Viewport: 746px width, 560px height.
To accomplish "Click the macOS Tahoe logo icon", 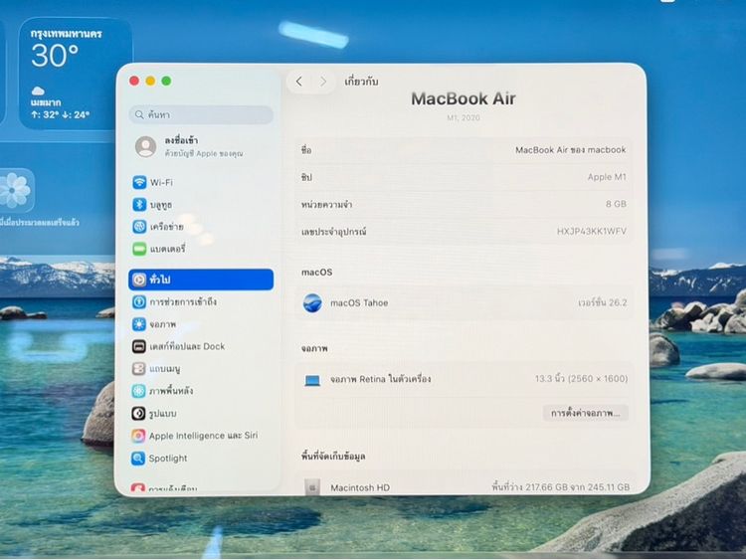I will click(x=312, y=302).
